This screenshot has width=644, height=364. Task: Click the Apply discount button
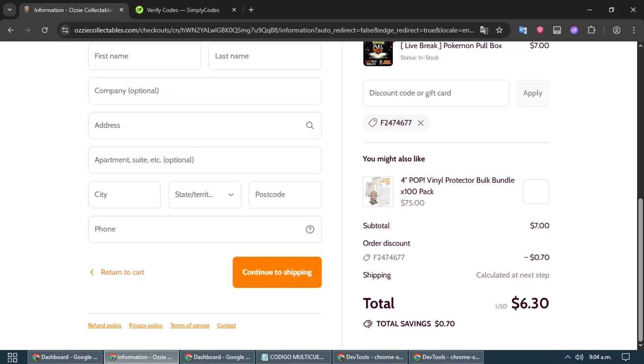pos(533,93)
